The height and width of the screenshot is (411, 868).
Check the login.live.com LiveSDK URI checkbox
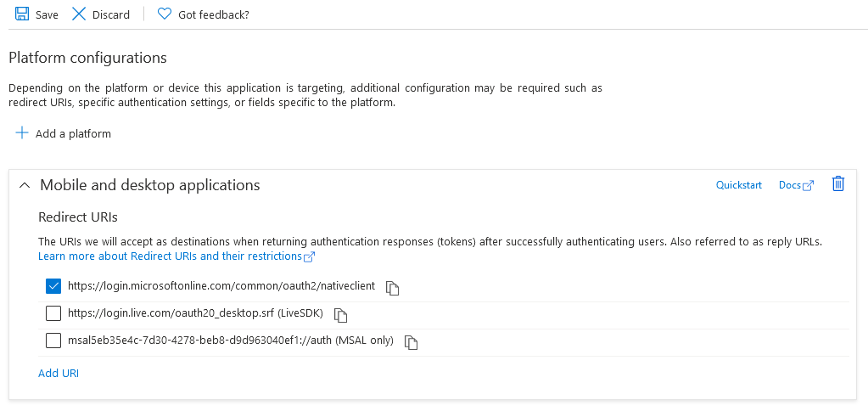click(x=53, y=313)
